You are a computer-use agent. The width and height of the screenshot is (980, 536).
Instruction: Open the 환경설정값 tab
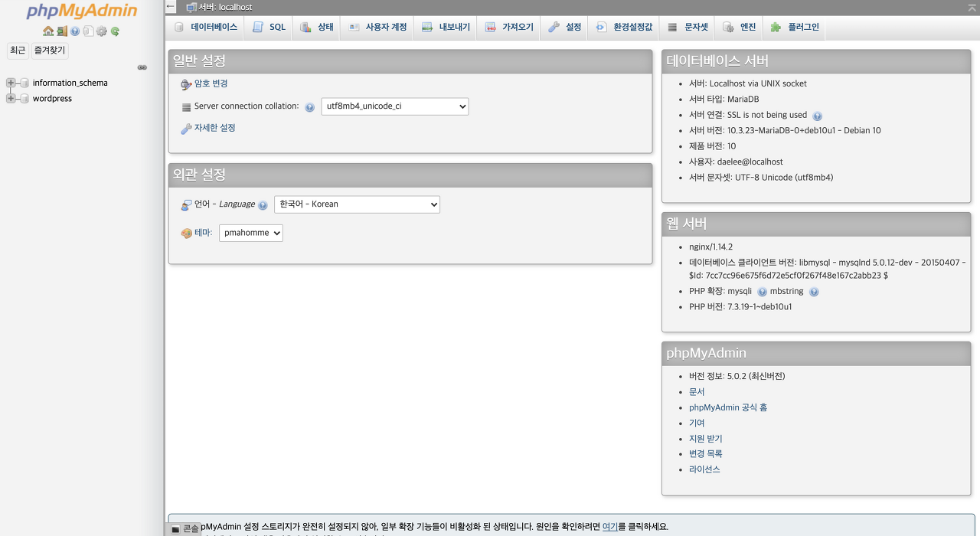pyautogui.click(x=624, y=27)
